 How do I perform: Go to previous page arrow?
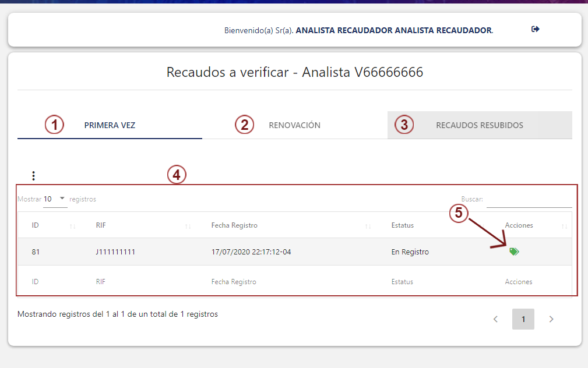point(495,319)
